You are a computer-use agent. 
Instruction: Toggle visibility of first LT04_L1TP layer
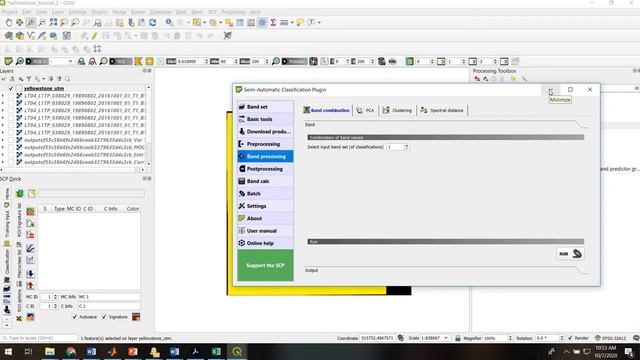click(11, 96)
